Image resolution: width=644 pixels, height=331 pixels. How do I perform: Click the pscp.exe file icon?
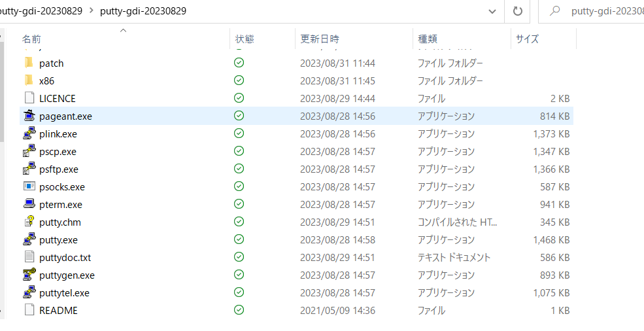tap(29, 151)
